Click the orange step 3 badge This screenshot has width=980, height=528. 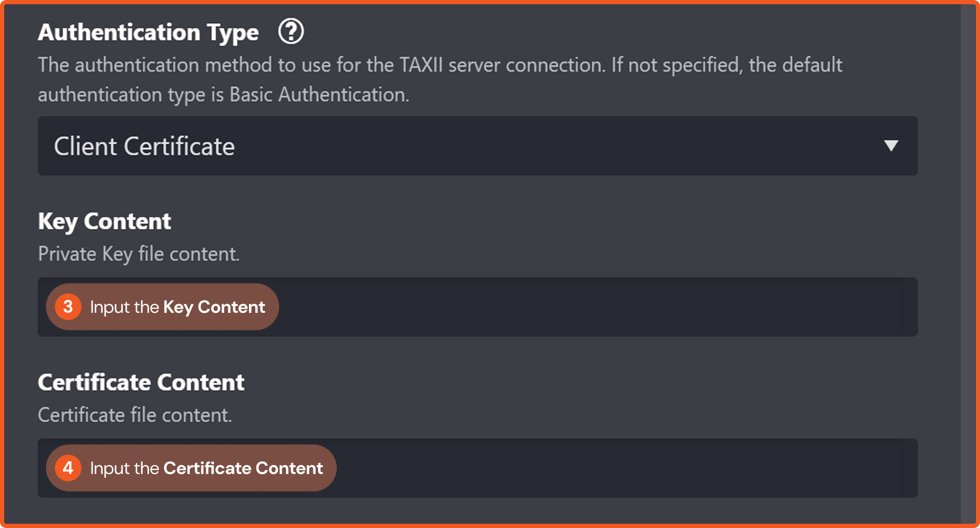68,307
